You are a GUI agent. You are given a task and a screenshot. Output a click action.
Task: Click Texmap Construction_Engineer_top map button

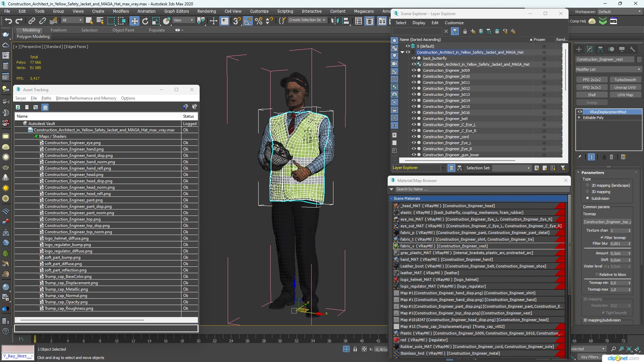[607, 222]
